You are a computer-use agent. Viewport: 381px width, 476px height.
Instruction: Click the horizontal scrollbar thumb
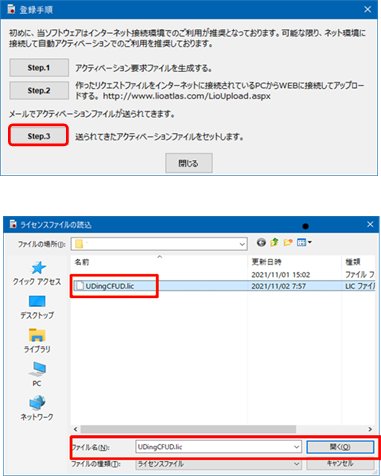pyautogui.click(x=188, y=429)
